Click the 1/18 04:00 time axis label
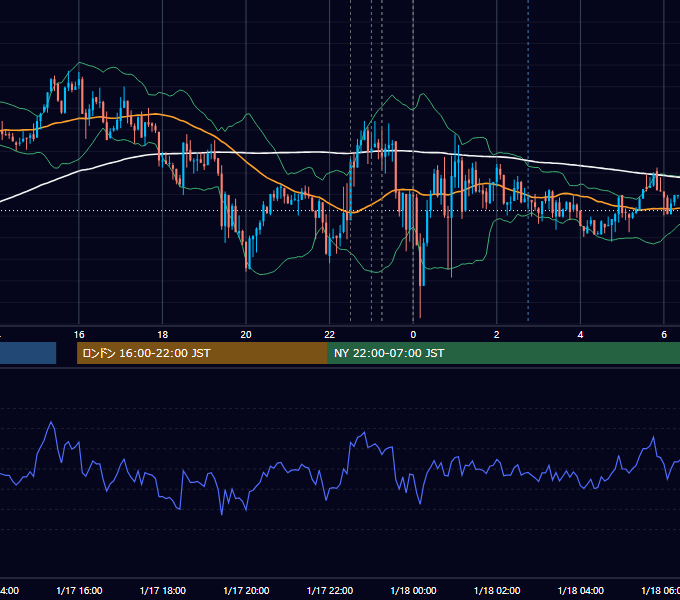Image resolution: width=680 pixels, height=600 pixels. click(x=580, y=590)
